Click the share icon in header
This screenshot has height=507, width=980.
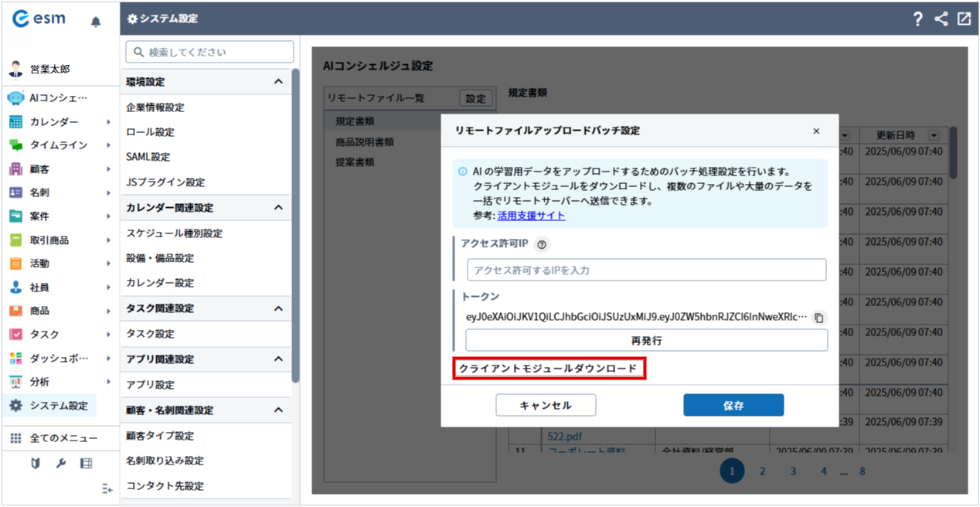point(941,19)
